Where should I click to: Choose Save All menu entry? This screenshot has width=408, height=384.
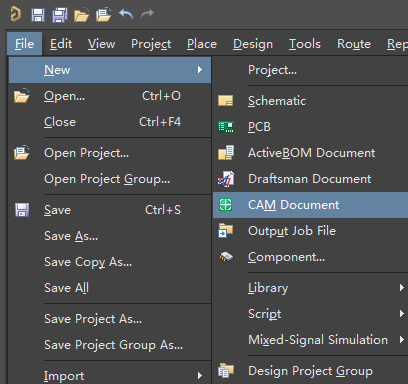(x=110, y=288)
